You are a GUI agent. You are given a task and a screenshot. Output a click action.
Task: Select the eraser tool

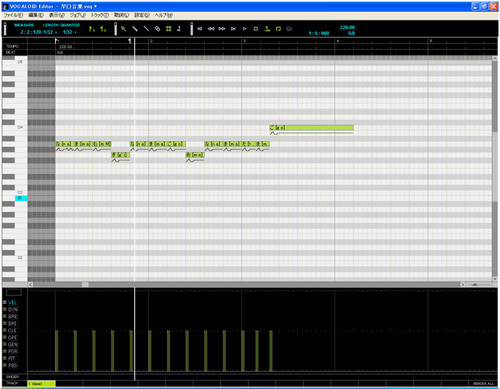click(157, 29)
